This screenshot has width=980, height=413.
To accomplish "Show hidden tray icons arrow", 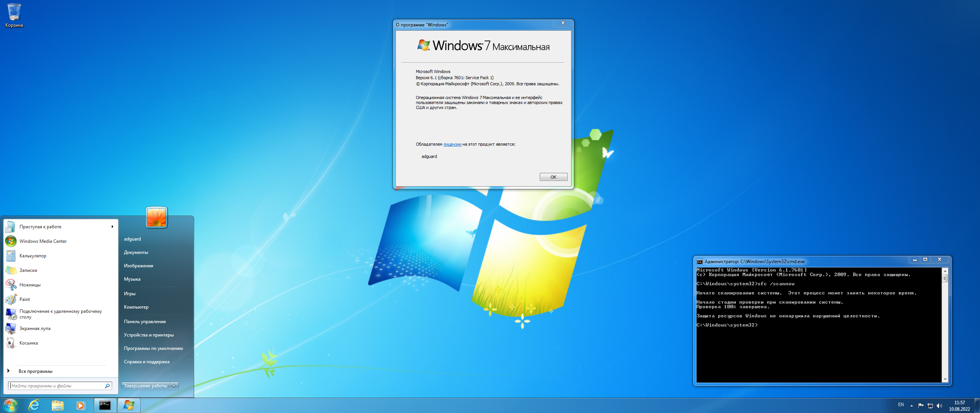I will [x=911, y=405].
